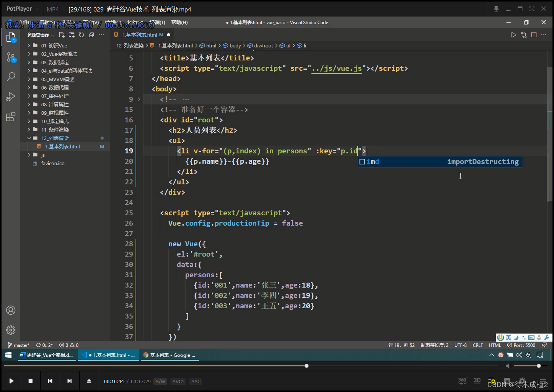Open the PotPlayer main menu dropdown
Image resolution: width=554 pixels, height=392 pixels.
tap(23, 8)
